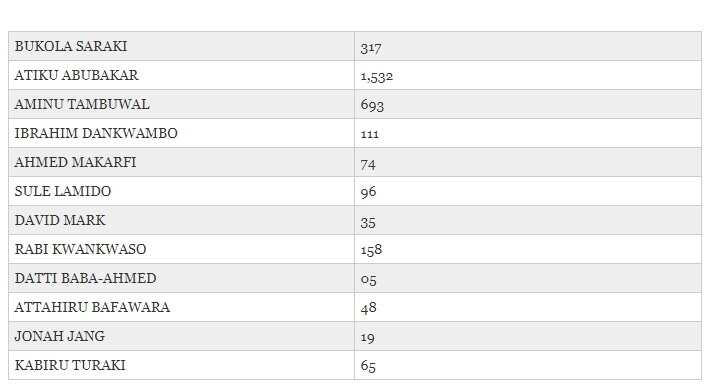Select the value 65 in Turaki row

click(x=368, y=366)
